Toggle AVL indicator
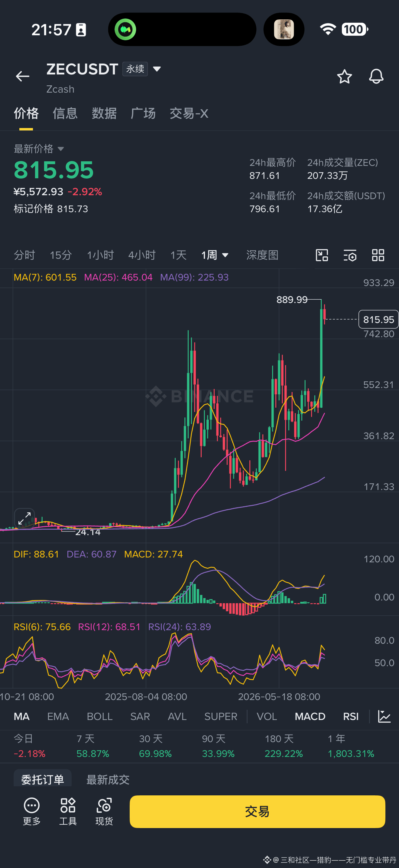Viewport: 399px width, 868px height. [177, 716]
